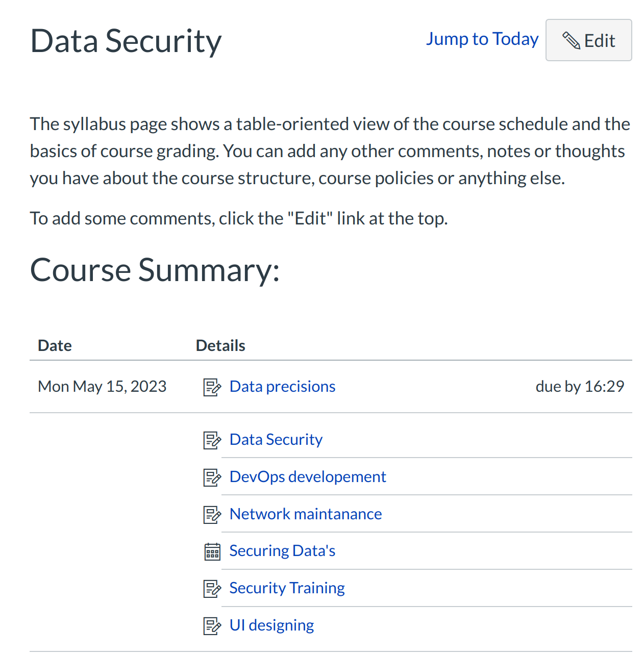Click the pencil icon on the Edit button

pyautogui.click(x=571, y=40)
